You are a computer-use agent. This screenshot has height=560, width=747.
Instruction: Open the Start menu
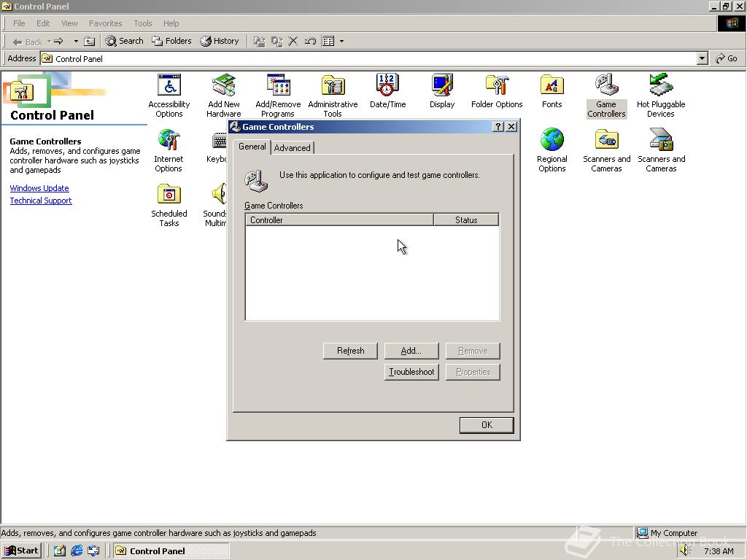[x=21, y=551]
